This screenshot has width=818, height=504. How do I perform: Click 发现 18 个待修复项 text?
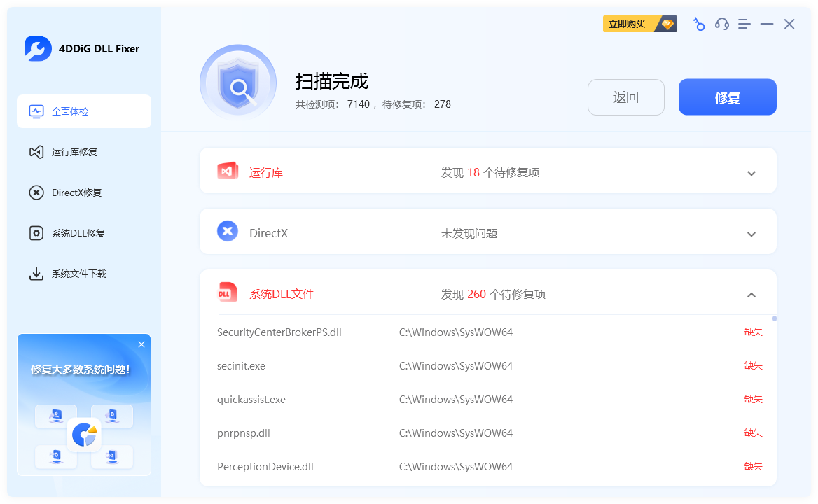pyautogui.click(x=490, y=173)
